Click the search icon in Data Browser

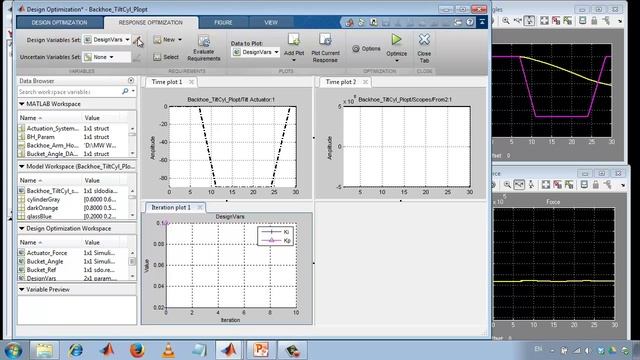click(125, 91)
